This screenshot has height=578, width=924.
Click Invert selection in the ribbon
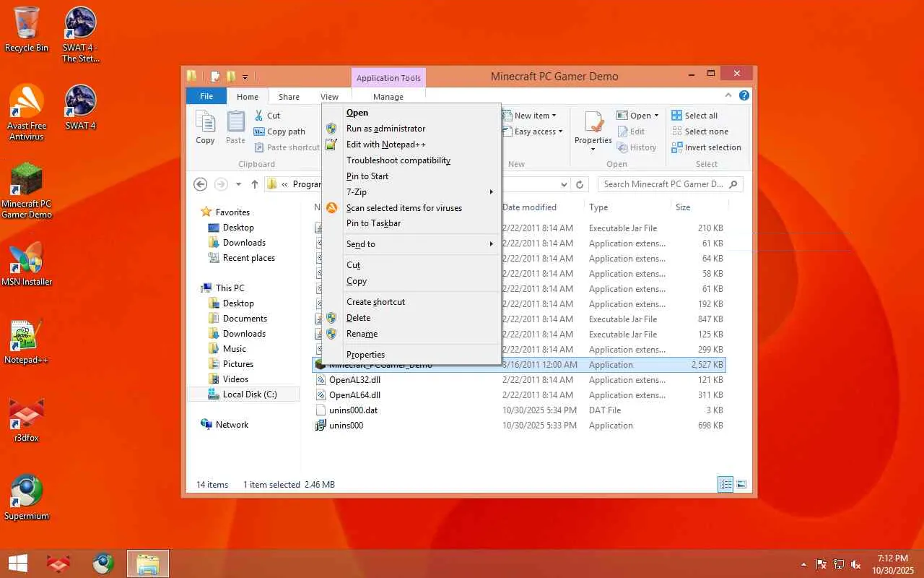[x=706, y=147]
